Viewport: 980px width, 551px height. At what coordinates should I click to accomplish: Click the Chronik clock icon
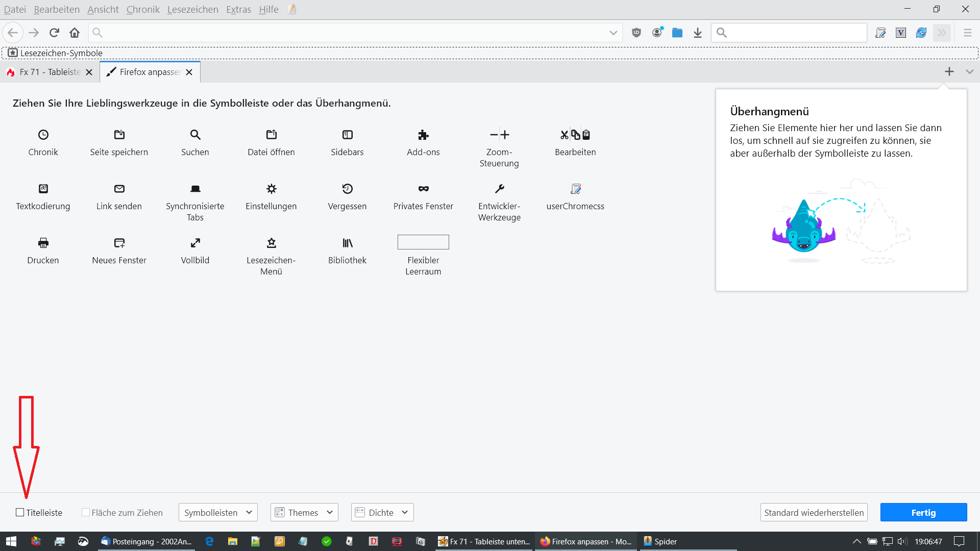[43, 135]
